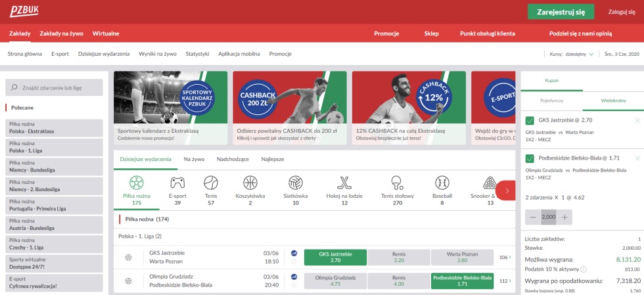644x295 pixels.
Task: Toggle Remis 4.00 odds selection
Action: click(399, 281)
